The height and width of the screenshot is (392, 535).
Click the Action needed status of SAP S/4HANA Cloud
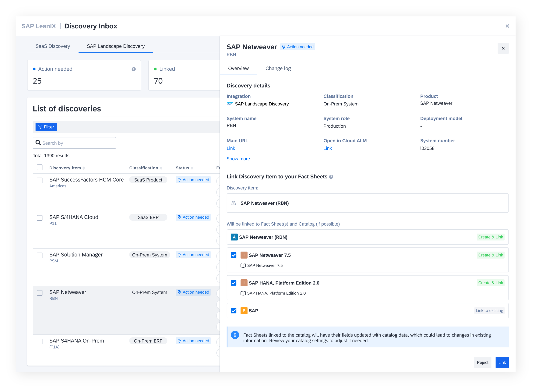pos(193,217)
